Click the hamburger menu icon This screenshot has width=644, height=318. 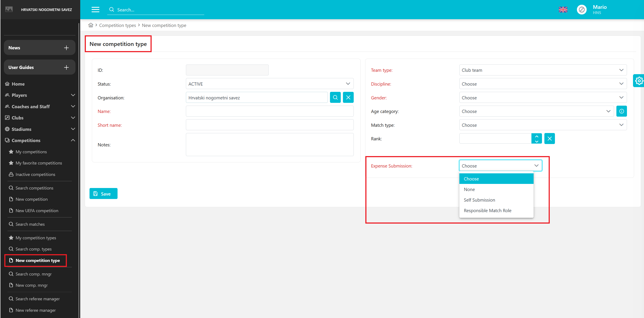tap(95, 9)
